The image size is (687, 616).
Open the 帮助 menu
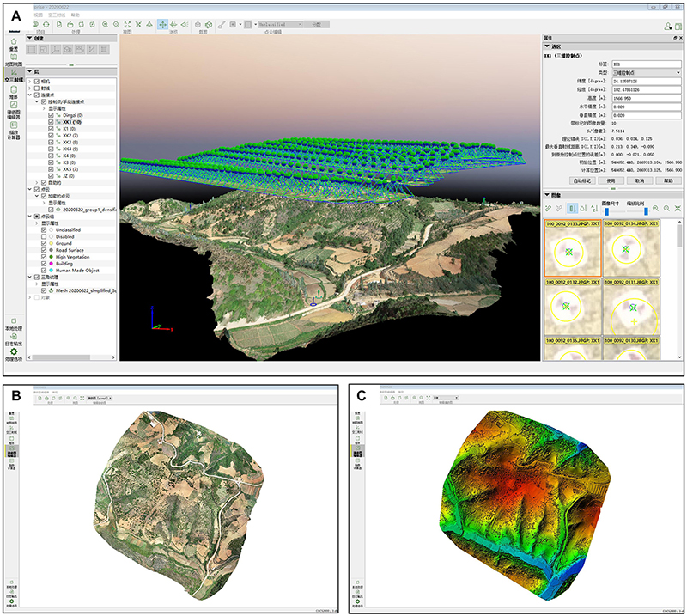(76, 15)
